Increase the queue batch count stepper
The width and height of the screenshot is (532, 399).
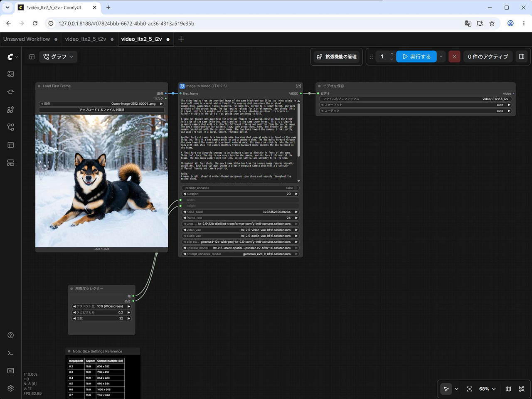tap(392, 54)
